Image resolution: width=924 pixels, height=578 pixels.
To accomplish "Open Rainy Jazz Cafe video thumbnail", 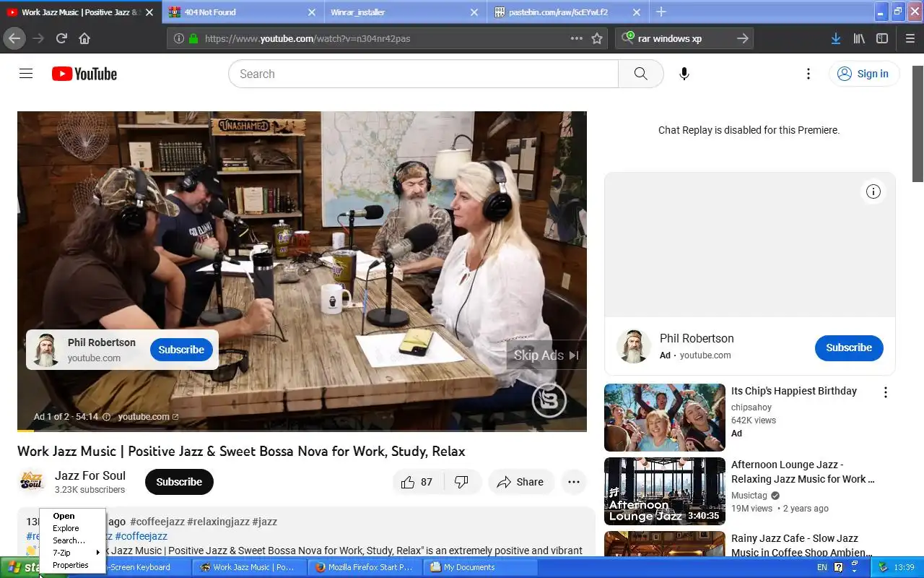I will click(x=665, y=544).
